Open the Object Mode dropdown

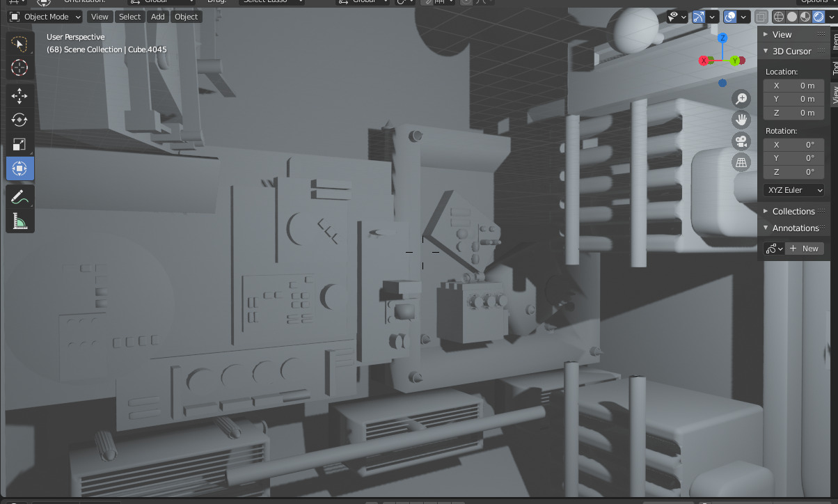point(45,17)
